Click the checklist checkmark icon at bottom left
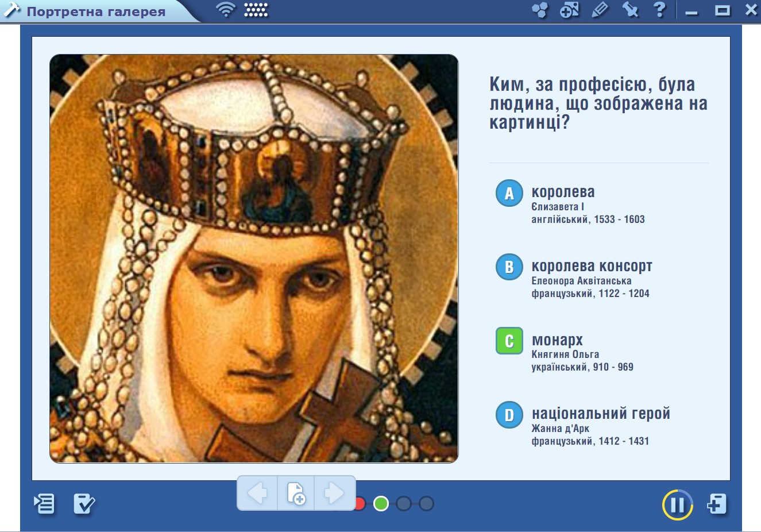Screen dimensions: 761x532 pos(84,504)
